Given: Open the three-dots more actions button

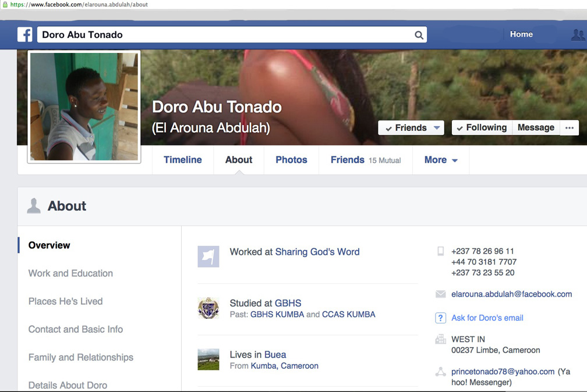Looking at the screenshot, I should 570,128.
